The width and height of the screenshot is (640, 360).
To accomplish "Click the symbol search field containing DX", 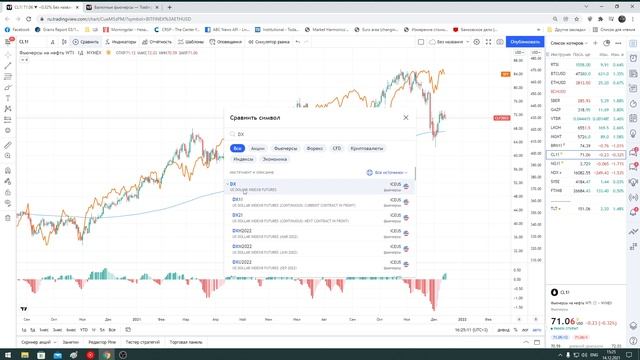I will 320,134.
